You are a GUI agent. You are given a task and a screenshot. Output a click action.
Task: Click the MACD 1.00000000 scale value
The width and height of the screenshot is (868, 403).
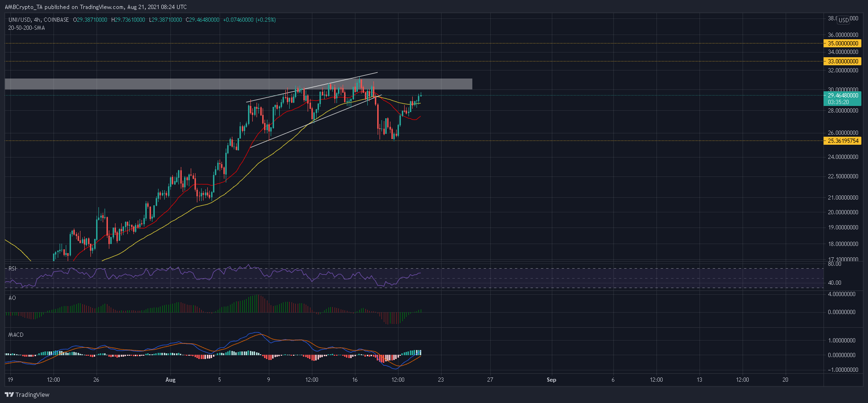[841, 341]
